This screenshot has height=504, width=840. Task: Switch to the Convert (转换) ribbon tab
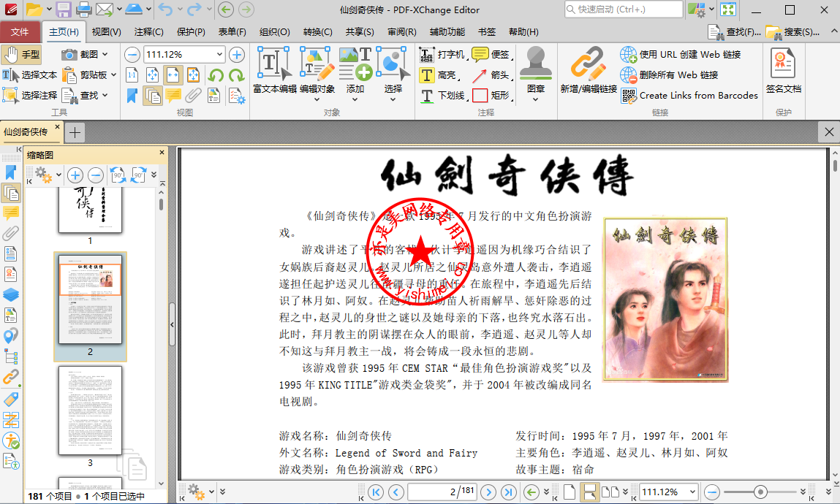coord(318,32)
